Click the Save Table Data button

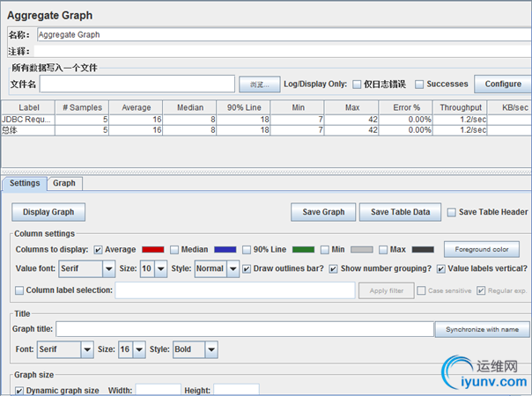tap(401, 212)
